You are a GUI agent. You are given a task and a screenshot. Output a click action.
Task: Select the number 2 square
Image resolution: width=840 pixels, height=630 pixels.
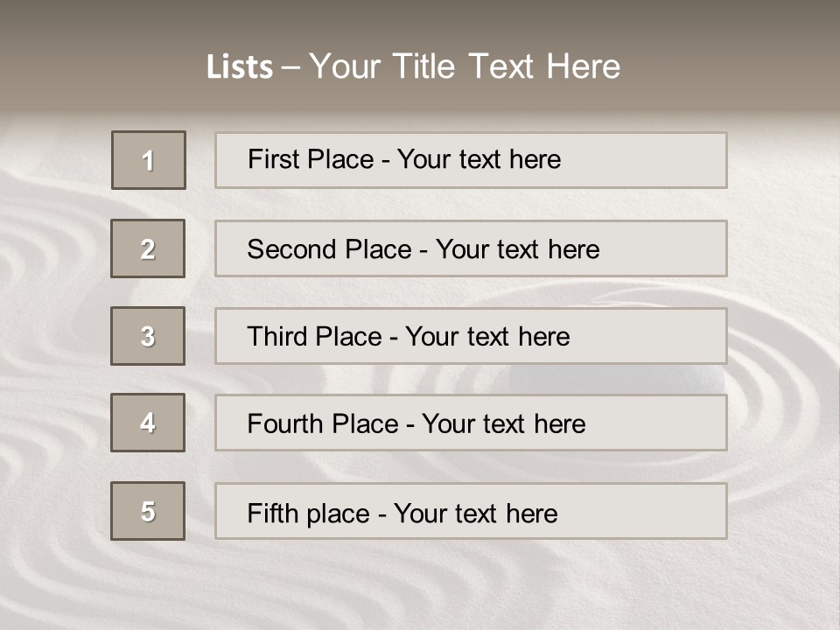[148, 248]
